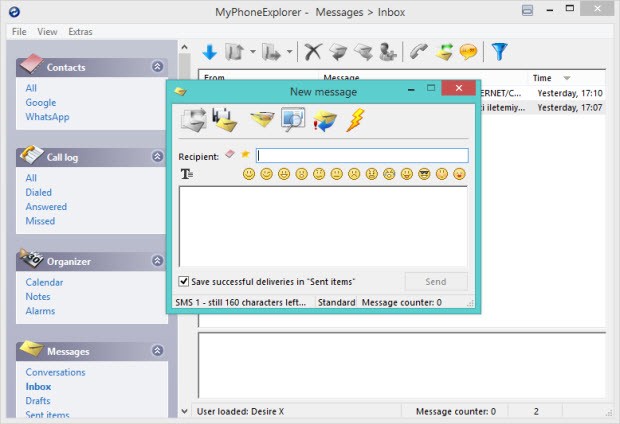The width and height of the screenshot is (620, 424).
Task: Click the Recipient input field
Action: [362, 155]
